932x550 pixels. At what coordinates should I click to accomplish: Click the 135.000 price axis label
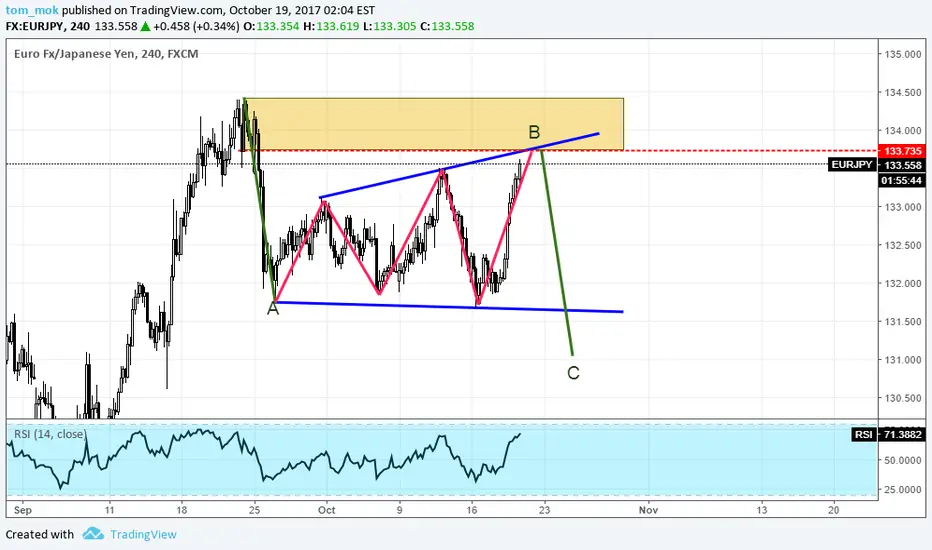902,54
